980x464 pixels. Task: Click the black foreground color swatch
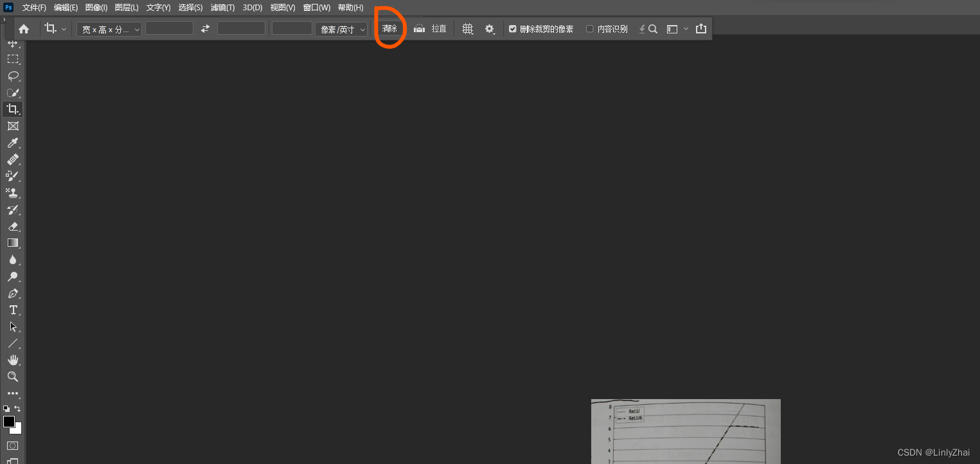[x=9, y=422]
